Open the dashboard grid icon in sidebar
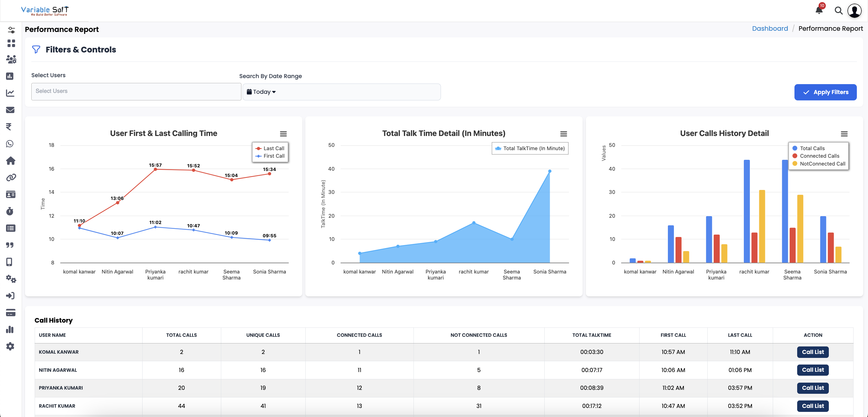The image size is (868, 417). click(x=11, y=43)
